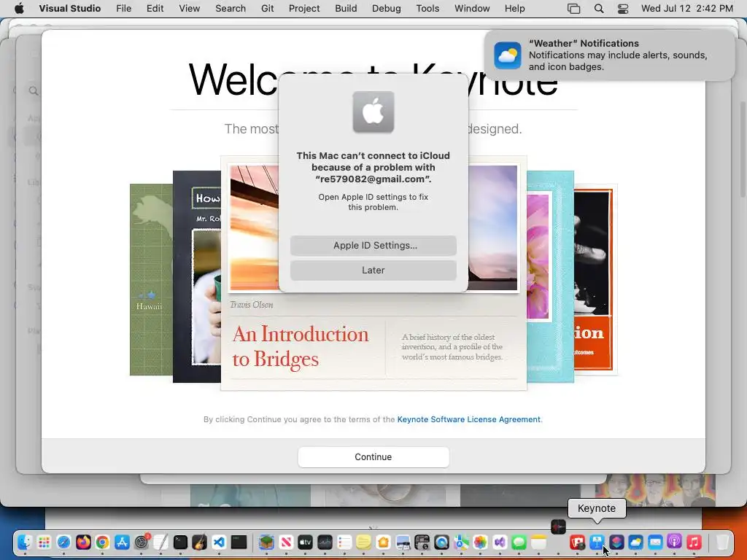This screenshot has height=560, width=747.
Task: Open Visual Studio Code from the Dock
Action: tap(219, 542)
